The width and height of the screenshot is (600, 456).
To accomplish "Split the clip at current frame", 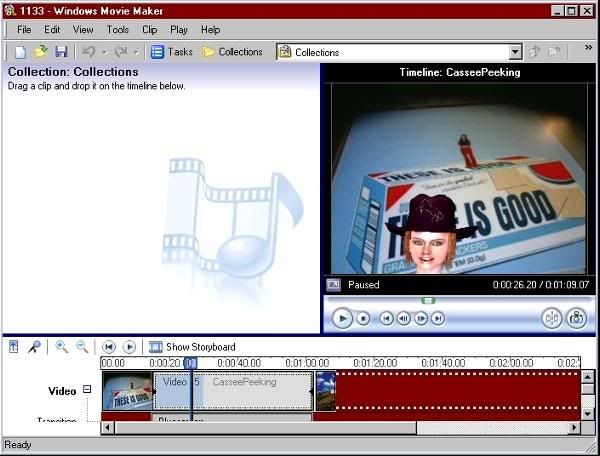I will [552, 318].
